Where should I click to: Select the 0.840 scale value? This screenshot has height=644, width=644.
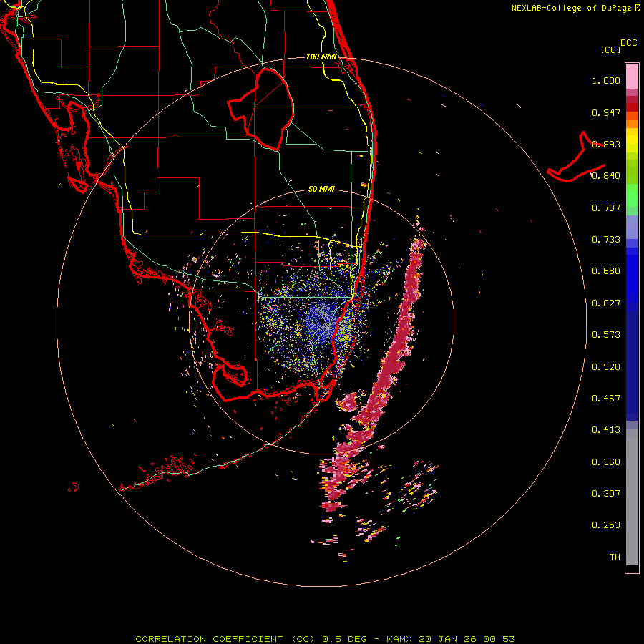606,176
